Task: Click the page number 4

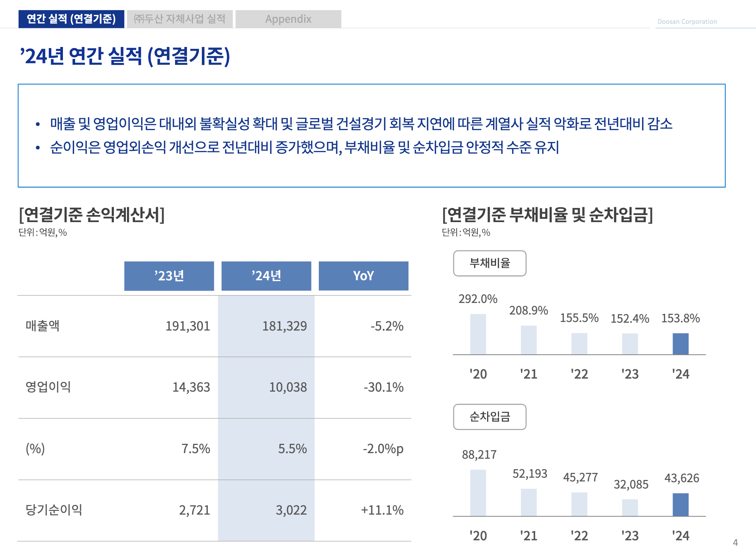Action: tap(735, 542)
